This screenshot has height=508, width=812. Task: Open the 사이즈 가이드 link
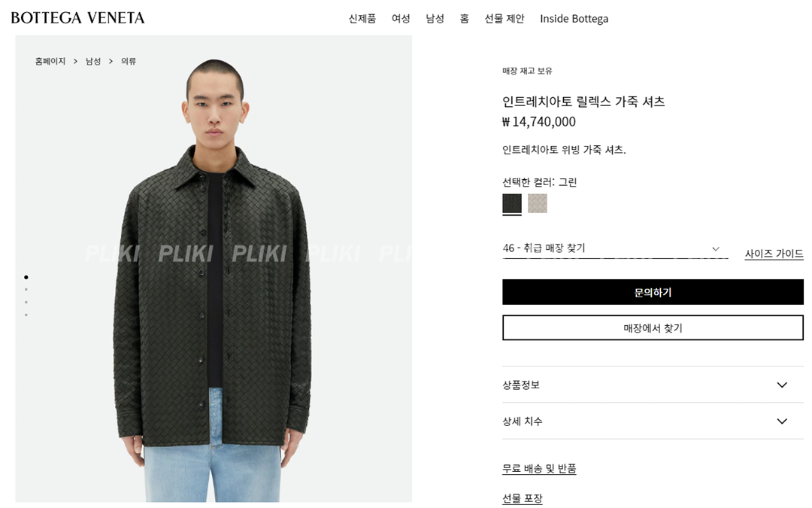pos(774,254)
